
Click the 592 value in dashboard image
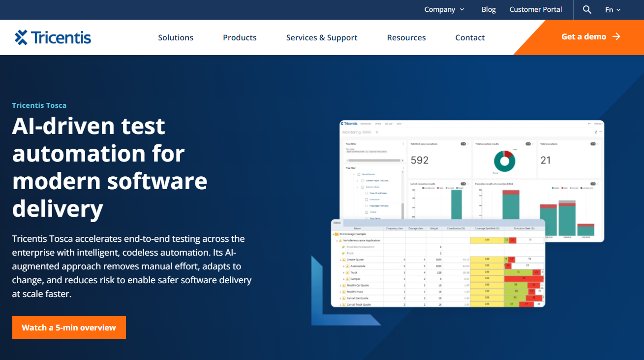tap(420, 160)
